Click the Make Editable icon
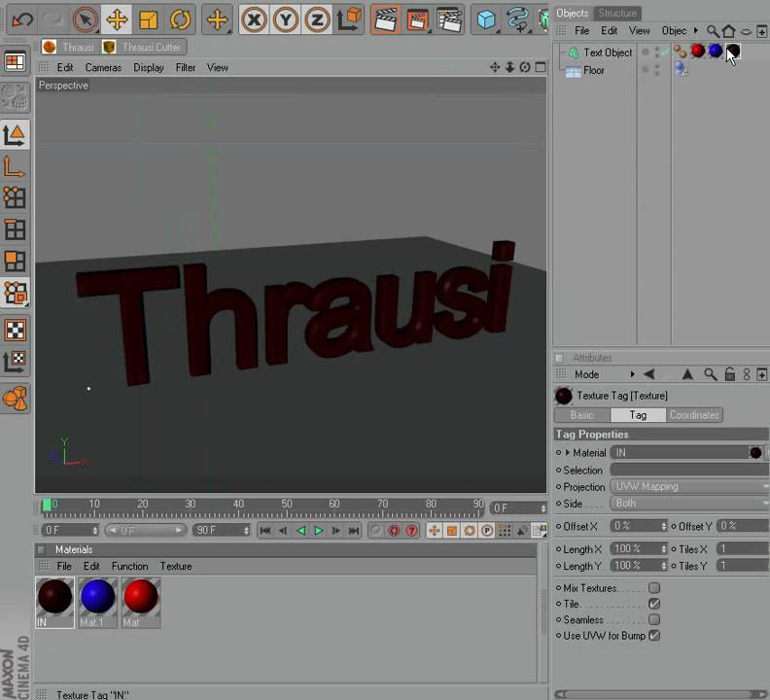770x700 pixels. [15, 96]
